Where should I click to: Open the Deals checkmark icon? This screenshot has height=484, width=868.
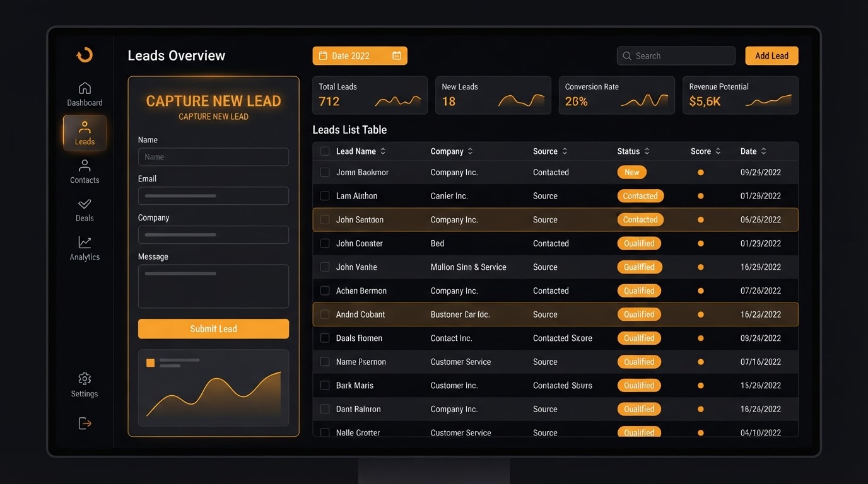pyautogui.click(x=85, y=204)
